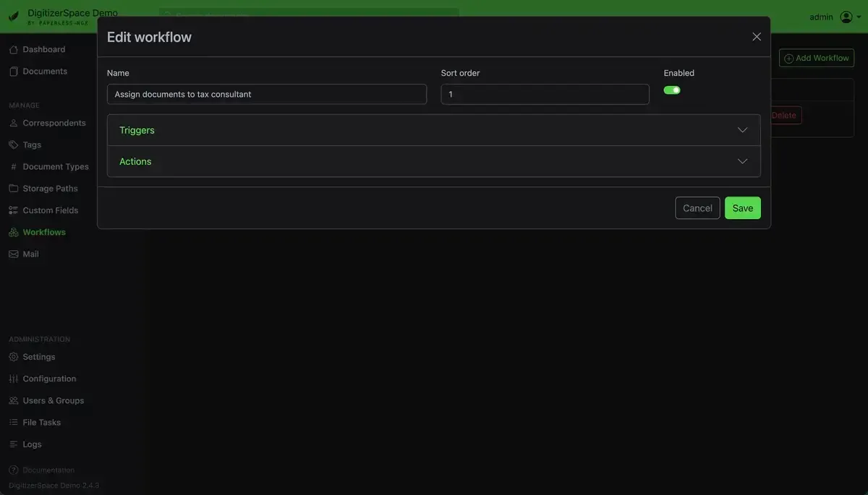Click the Documentation question mark icon
868x495 pixels.
(x=13, y=470)
